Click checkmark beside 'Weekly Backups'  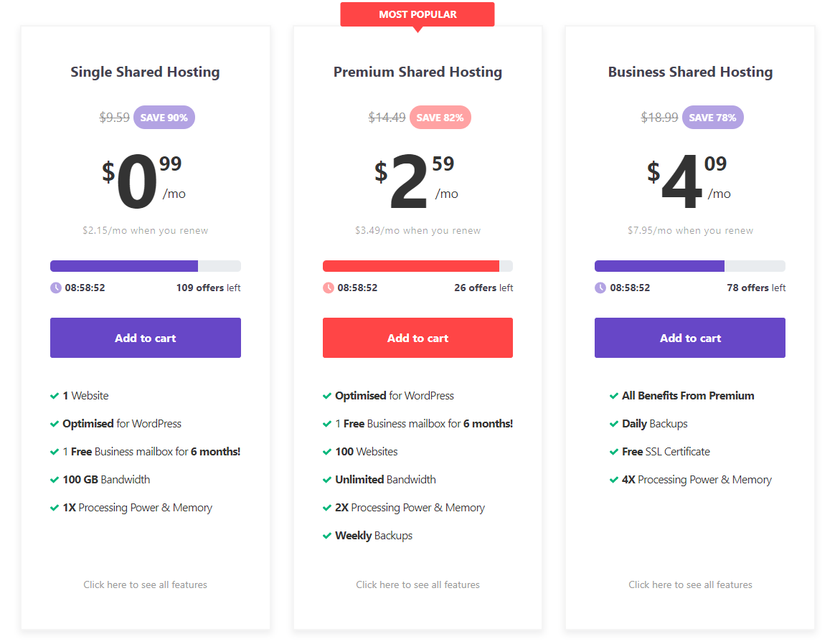click(x=327, y=536)
